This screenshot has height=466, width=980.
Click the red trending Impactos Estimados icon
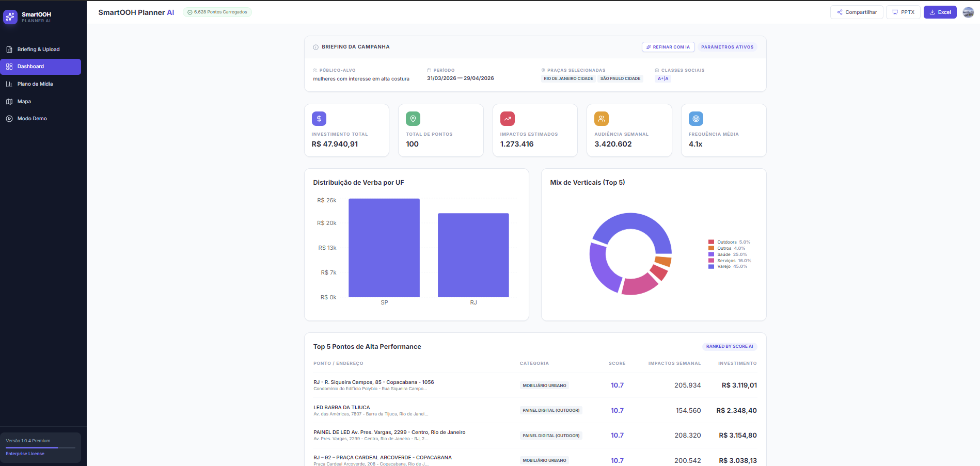click(x=508, y=119)
